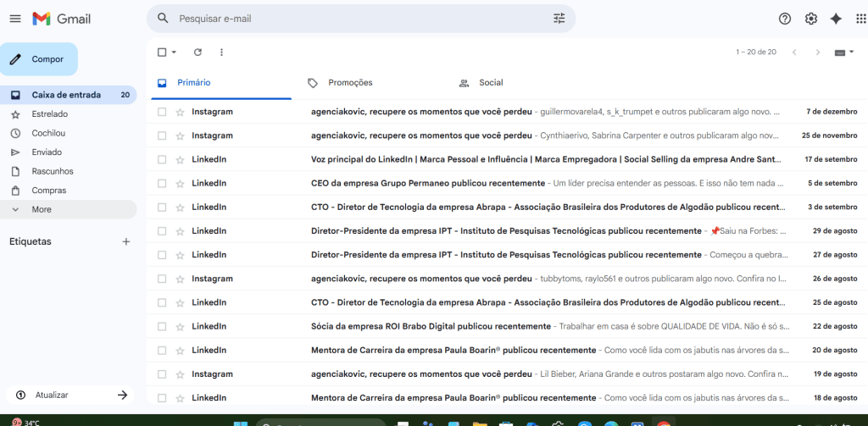868x426 pixels.
Task: Click the Compor button
Action: [39, 59]
